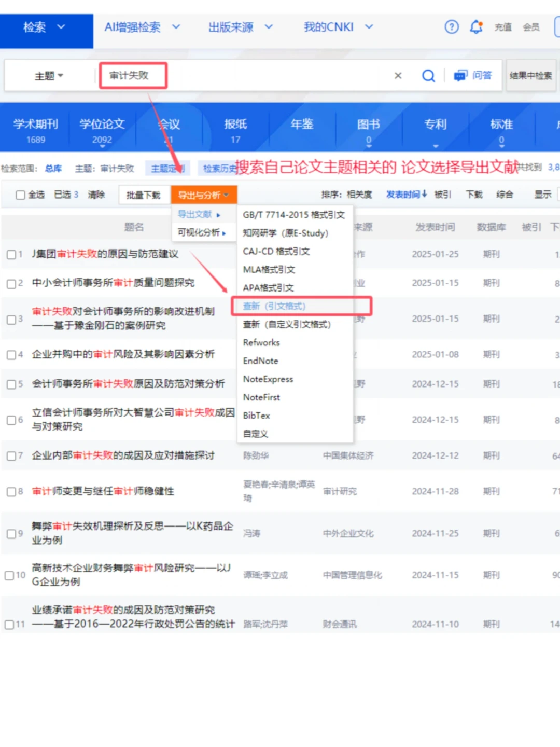Switch to the 标准 tab
Screen dimensions: 560x747
tap(501, 130)
